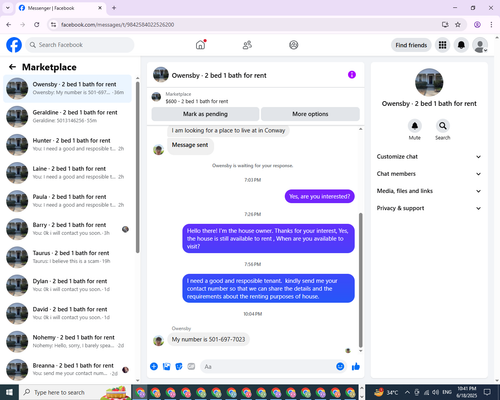Click Mark as pending button

pyautogui.click(x=205, y=114)
